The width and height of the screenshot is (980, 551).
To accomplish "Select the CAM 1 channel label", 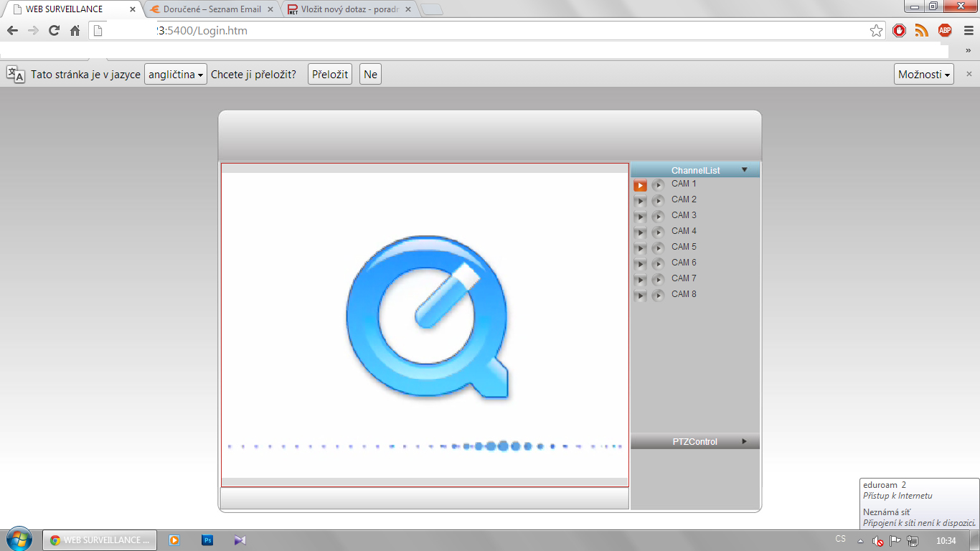I will click(x=684, y=184).
